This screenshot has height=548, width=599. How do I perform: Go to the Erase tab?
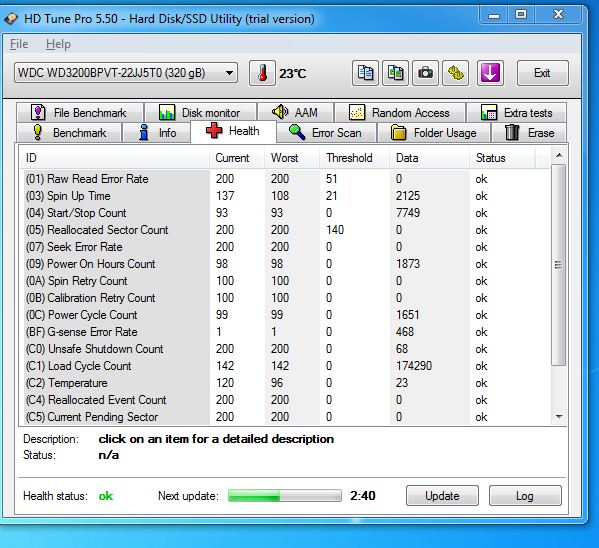(x=529, y=133)
